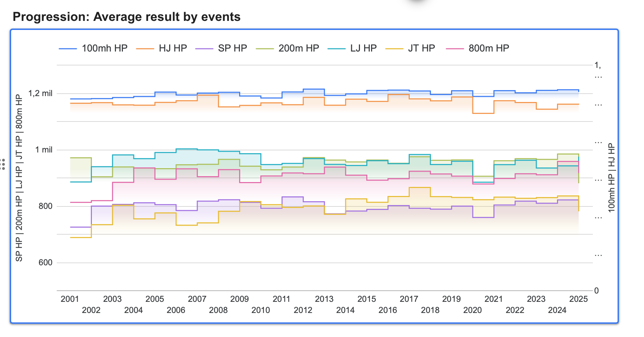Click the 2013 year label
The width and height of the screenshot is (644, 337).
click(x=324, y=299)
